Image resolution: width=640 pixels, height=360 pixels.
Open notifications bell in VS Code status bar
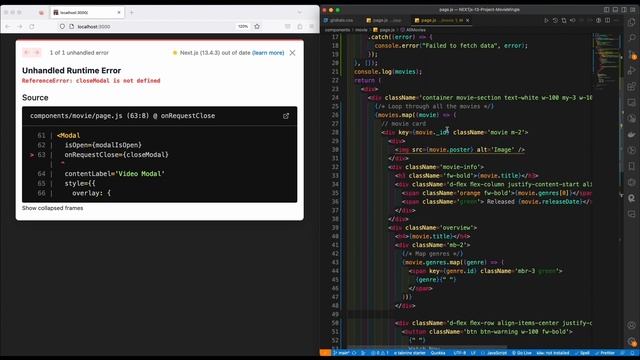633,353
